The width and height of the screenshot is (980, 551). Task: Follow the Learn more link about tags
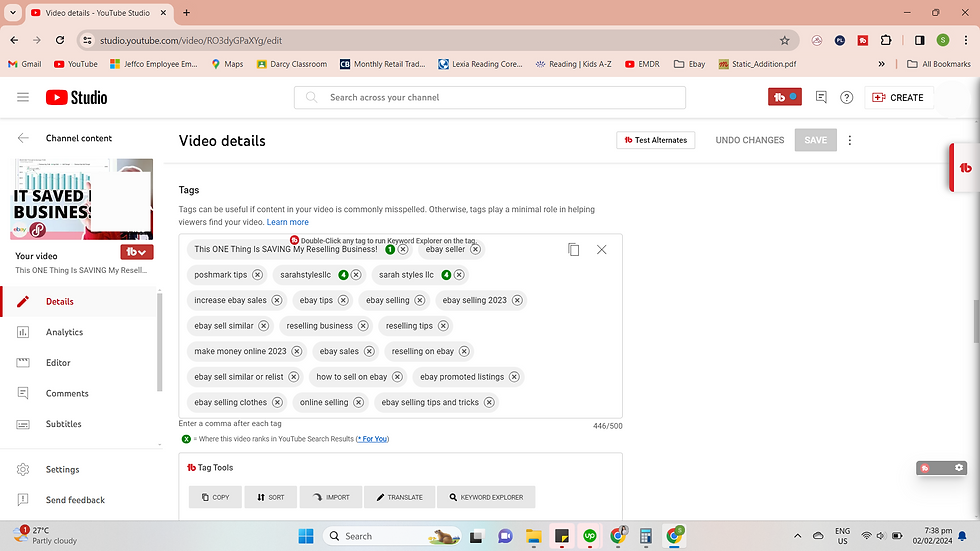point(288,222)
